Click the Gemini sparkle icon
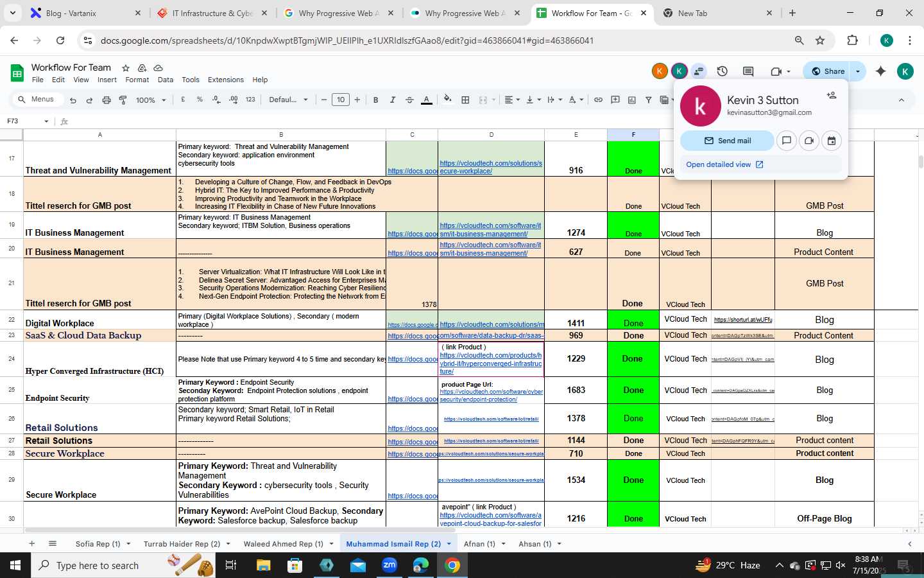The width and height of the screenshot is (924, 578). pyautogui.click(x=880, y=71)
